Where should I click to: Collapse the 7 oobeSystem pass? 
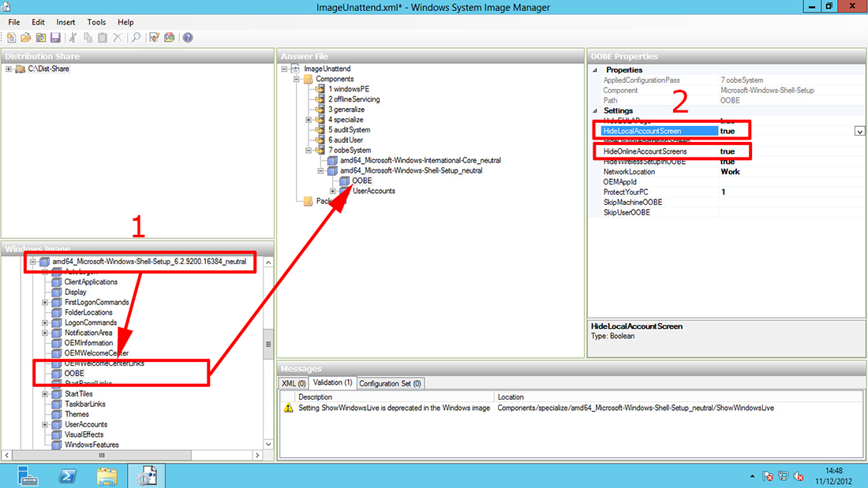[x=309, y=150]
